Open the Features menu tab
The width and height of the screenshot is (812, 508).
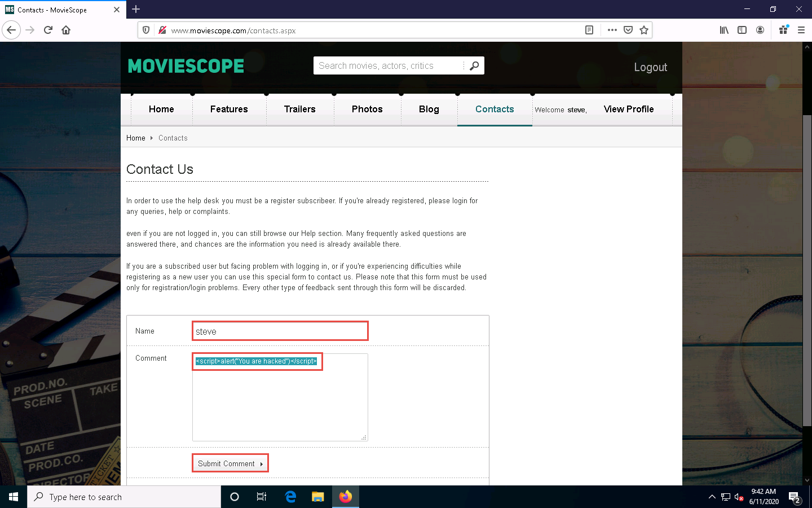[x=229, y=109]
